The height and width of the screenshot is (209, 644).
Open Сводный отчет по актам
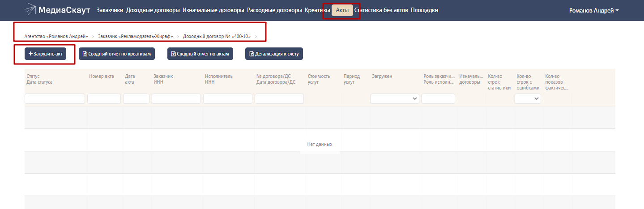(x=200, y=54)
